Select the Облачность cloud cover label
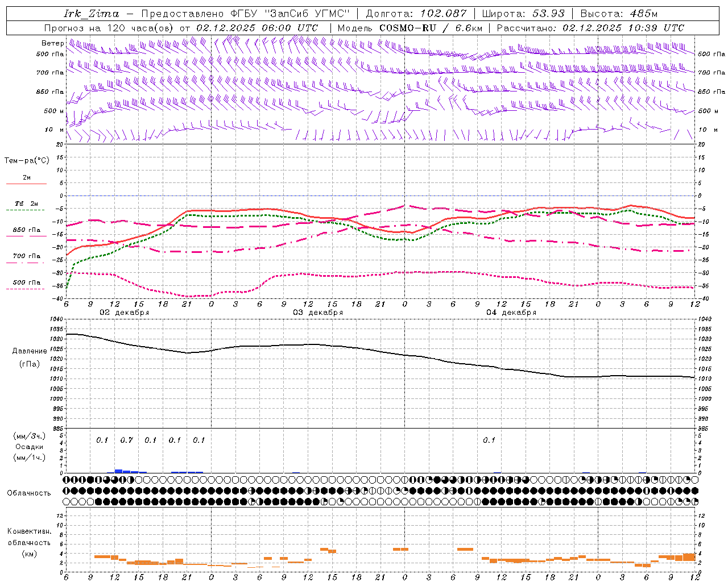Image resolution: width=728 pixels, height=582 pixels. (x=28, y=493)
